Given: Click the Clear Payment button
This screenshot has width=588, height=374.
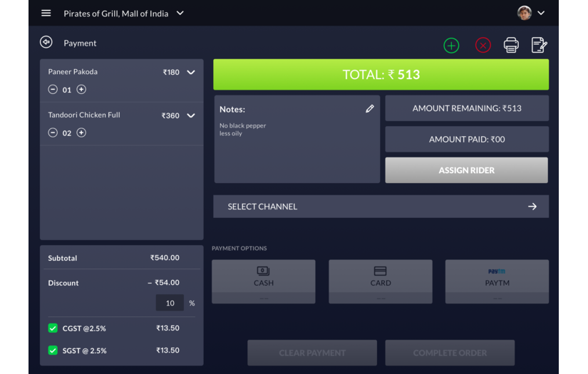Looking at the screenshot, I should [x=312, y=353].
